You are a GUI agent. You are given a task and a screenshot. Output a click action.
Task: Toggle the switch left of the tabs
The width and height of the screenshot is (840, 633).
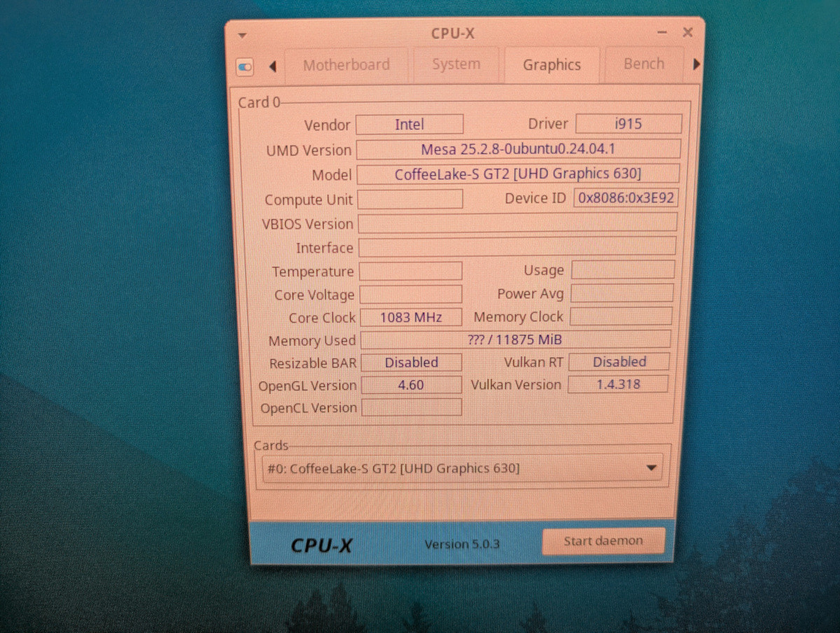pos(244,67)
